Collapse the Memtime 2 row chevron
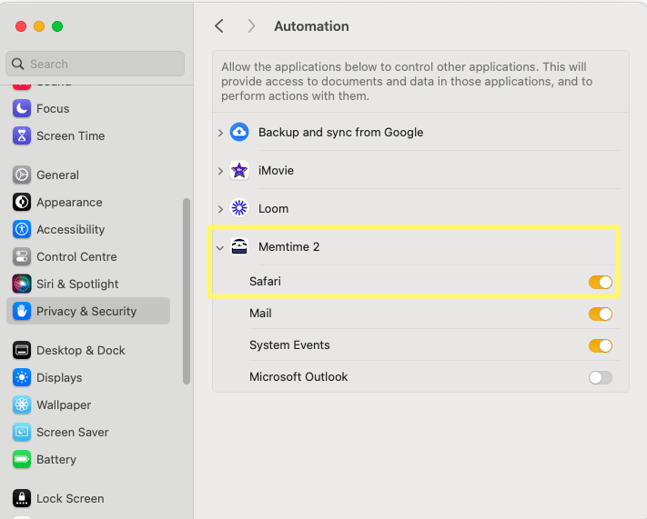 point(220,248)
